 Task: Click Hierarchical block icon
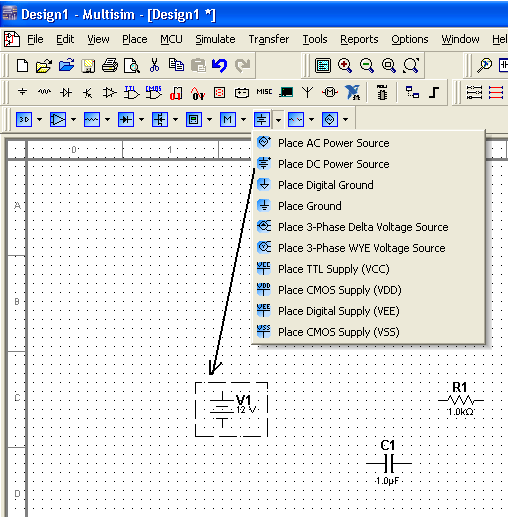412,92
